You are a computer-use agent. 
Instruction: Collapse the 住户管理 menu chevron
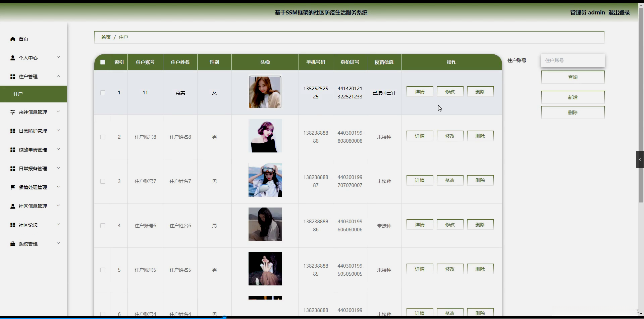click(58, 76)
